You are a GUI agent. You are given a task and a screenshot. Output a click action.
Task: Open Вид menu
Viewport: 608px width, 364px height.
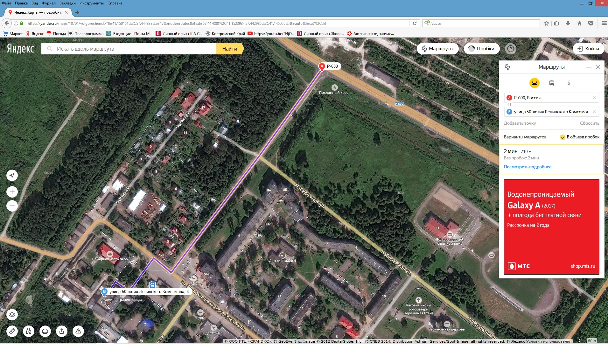point(35,3)
